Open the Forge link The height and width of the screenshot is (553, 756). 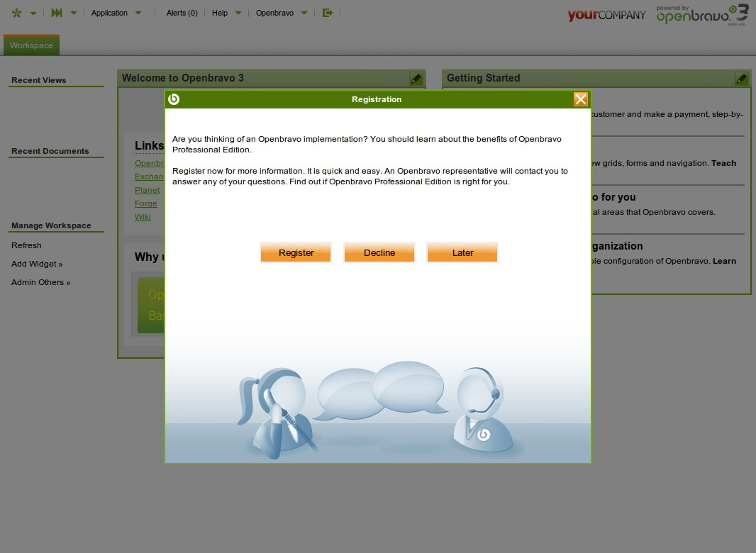(x=146, y=203)
